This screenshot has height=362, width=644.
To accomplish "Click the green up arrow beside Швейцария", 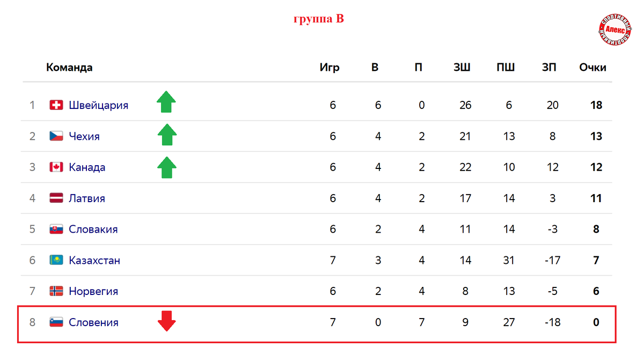I will 166,102.
